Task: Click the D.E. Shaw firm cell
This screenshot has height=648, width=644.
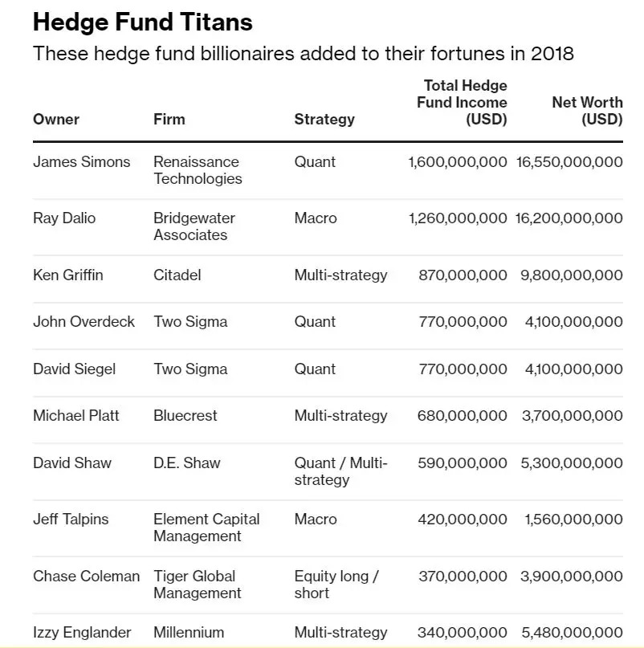Action: (187, 463)
